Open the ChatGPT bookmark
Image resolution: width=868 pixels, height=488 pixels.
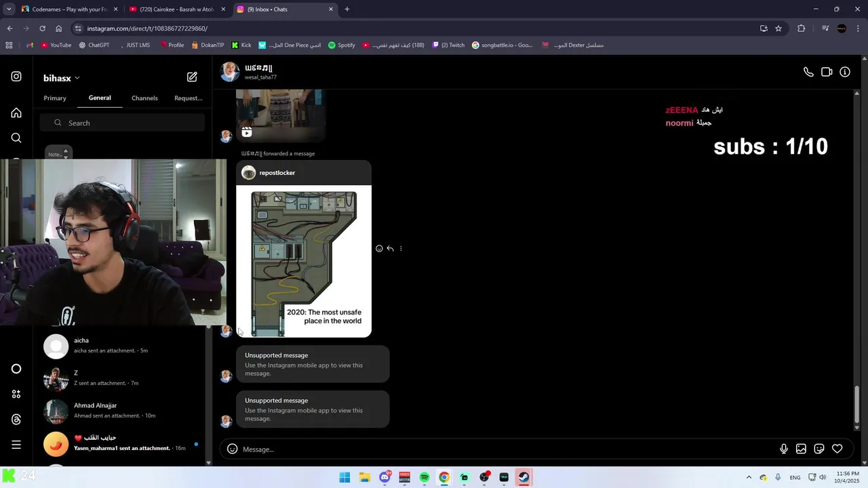[94, 45]
